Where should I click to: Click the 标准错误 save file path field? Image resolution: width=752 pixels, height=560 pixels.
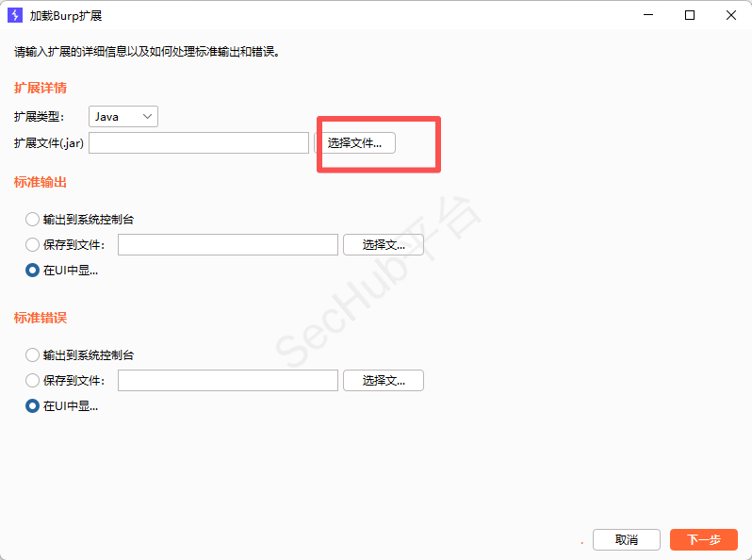[x=227, y=381]
